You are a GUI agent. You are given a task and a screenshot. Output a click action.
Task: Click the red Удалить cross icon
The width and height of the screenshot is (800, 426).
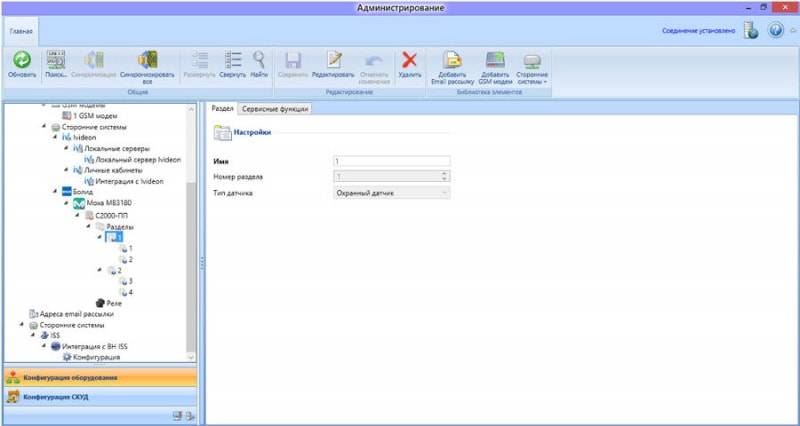tap(409, 60)
